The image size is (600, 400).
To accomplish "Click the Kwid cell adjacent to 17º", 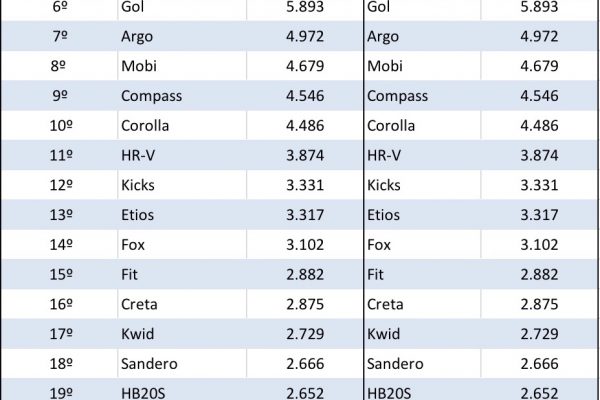I will tap(139, 333).
